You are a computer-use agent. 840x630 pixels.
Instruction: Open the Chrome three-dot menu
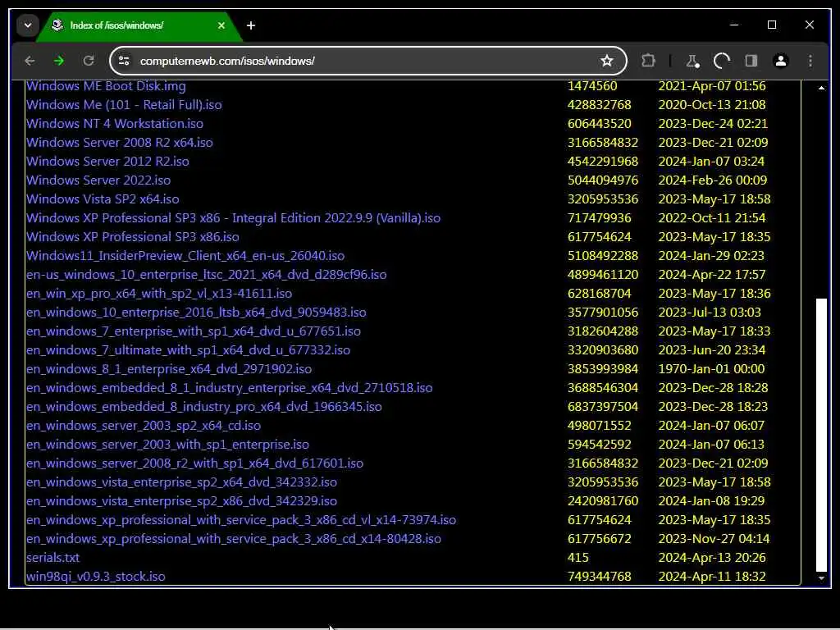pyautogui.click(x=810, y=61)
